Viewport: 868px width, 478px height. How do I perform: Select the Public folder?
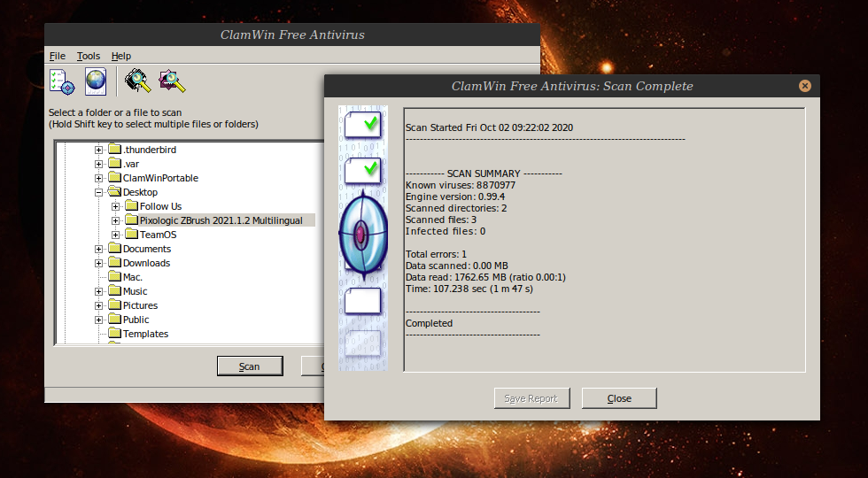pos(136,320)
